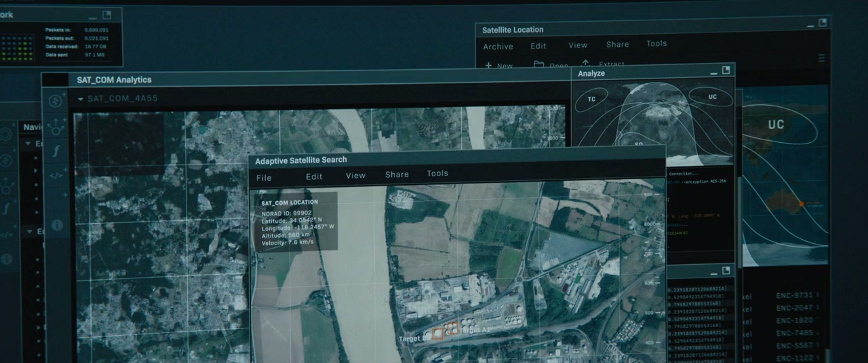Open the File menu in Adaptive Satellite Search
This screenshot has height=363, width=868.
tap(264, 177)
